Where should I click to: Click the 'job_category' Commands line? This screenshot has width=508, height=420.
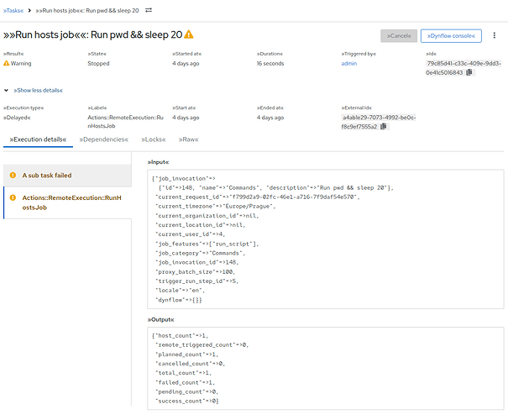[200, 253]
